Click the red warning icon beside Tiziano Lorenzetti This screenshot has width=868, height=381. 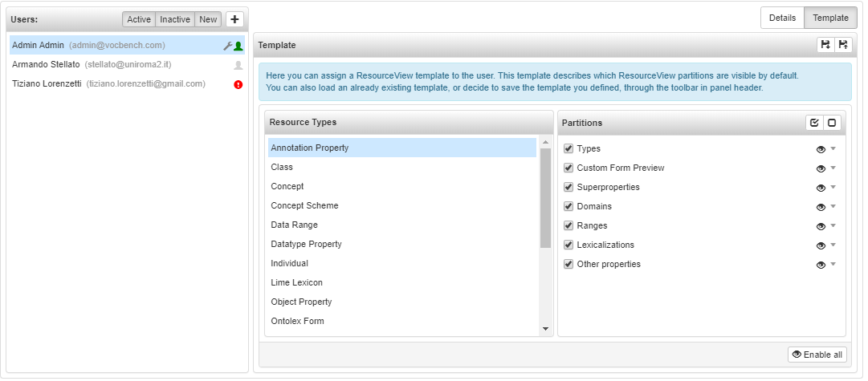(238, 84)
